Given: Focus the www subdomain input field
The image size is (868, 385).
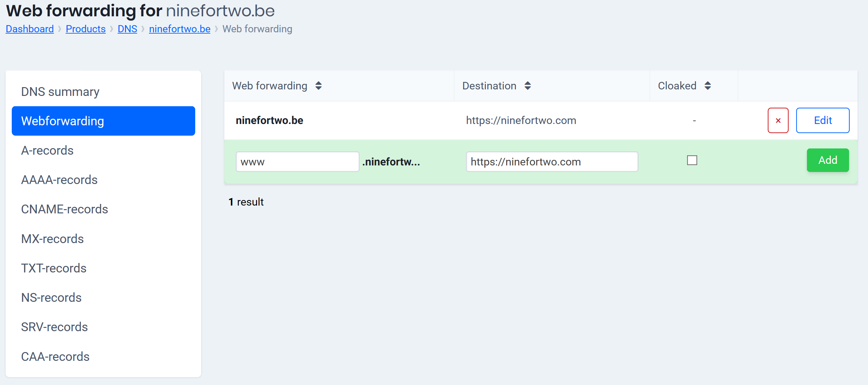Looking at the screenshot, I should (297, 162).
